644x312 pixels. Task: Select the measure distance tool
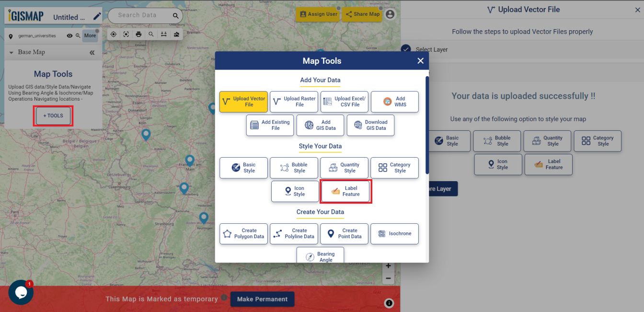[163, 34]
